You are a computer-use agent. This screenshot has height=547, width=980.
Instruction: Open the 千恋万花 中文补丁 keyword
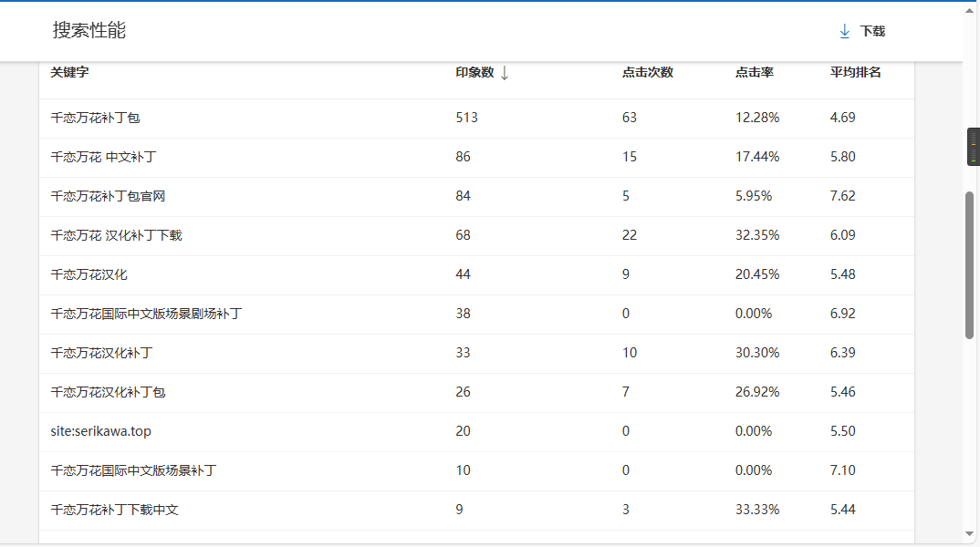(x=103, y=157)
